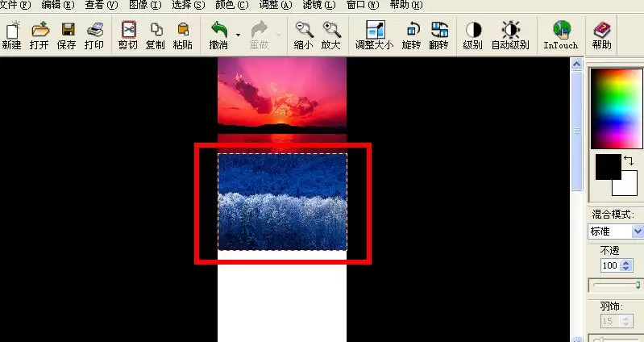The height and width of the screenshot is (342, 644).
Task: Undo with the 撤消 arrow icon
Action: 219,30
